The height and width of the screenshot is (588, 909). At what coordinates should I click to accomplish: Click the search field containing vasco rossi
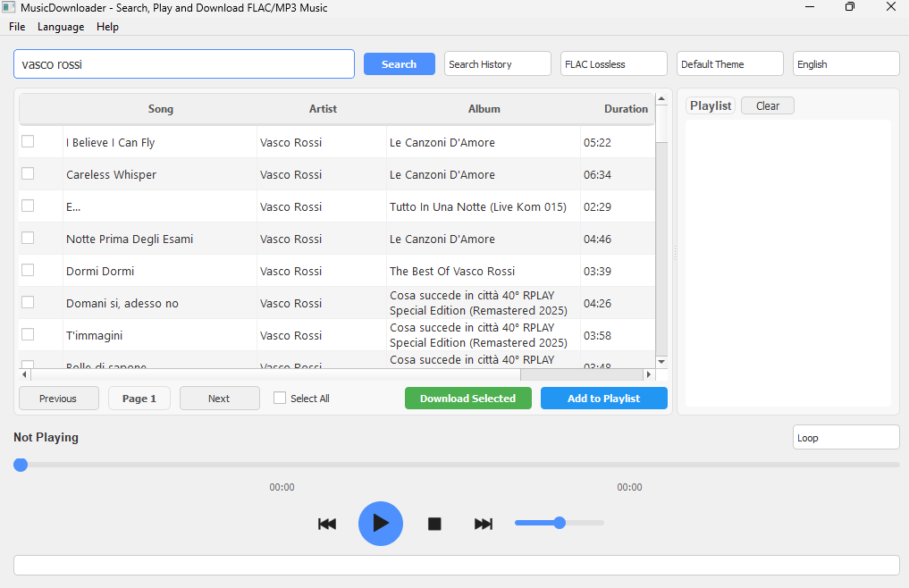(x=184, y=63)
